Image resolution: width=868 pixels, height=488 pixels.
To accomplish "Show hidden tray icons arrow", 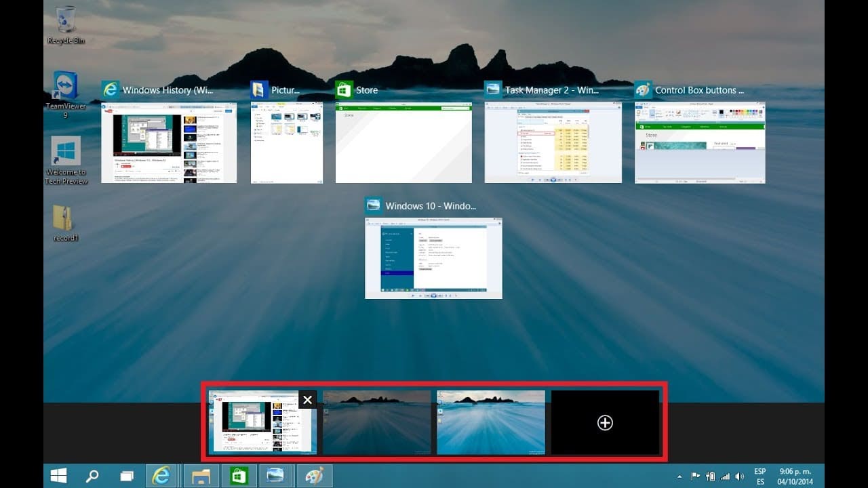I will pos(679,476).
